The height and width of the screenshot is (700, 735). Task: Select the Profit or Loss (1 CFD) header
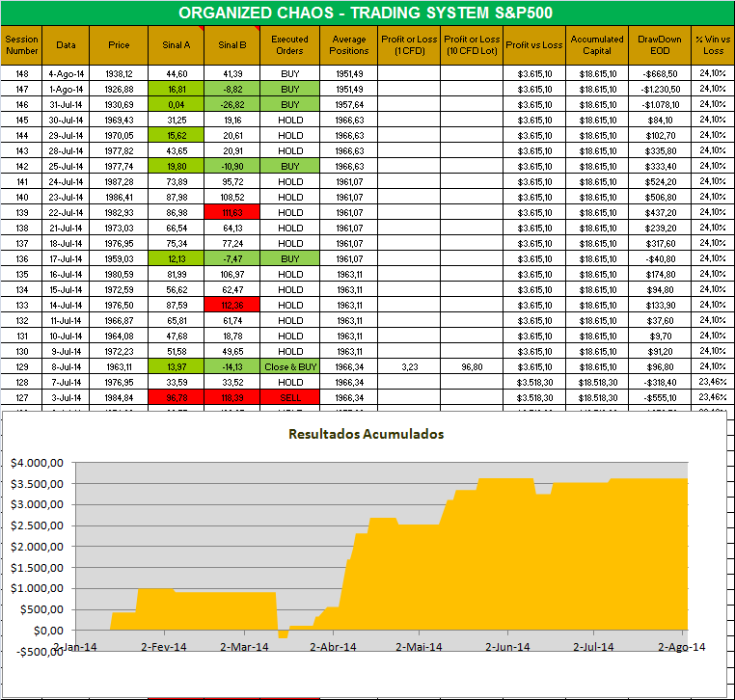click(409, 45)
